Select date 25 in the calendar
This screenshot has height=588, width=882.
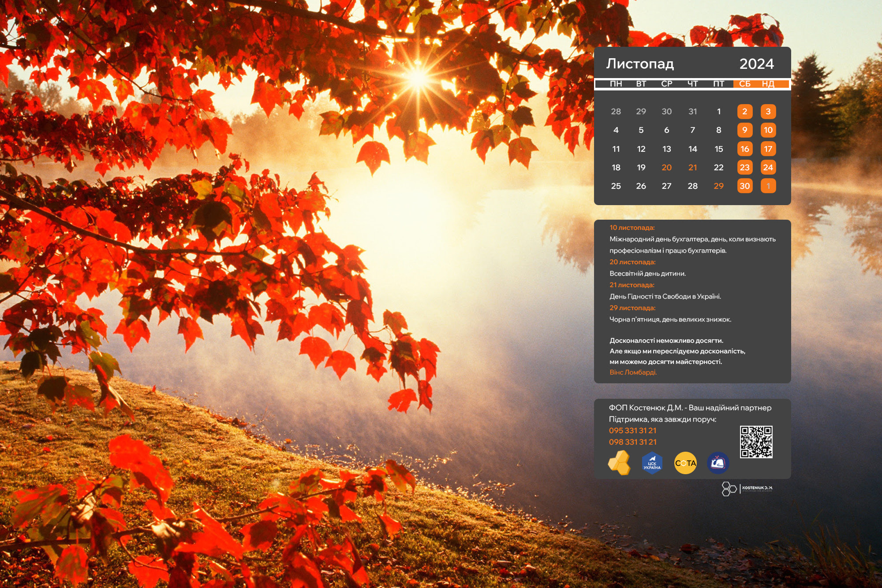pos(616,186)
